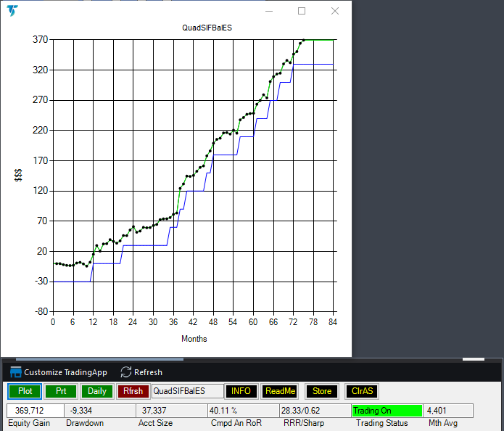Open the ReadMe button
The image size is (504, 431).
(280, 391)
